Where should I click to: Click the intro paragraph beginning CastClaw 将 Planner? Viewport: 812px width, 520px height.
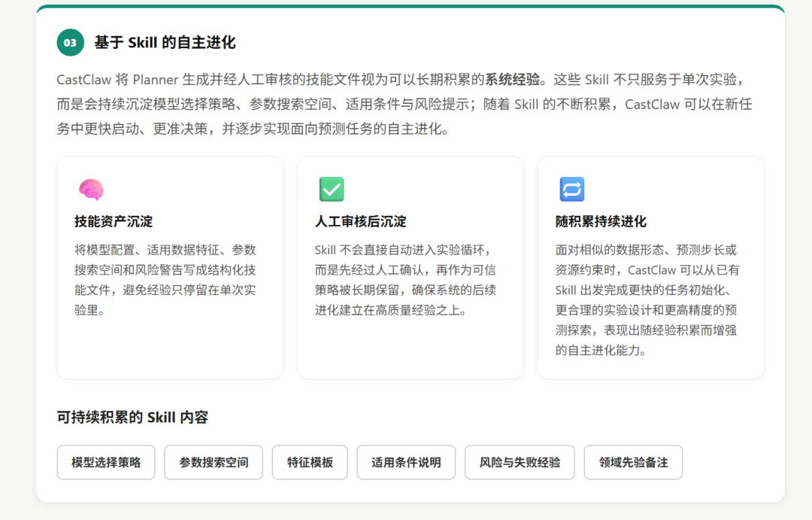(404, 104)
